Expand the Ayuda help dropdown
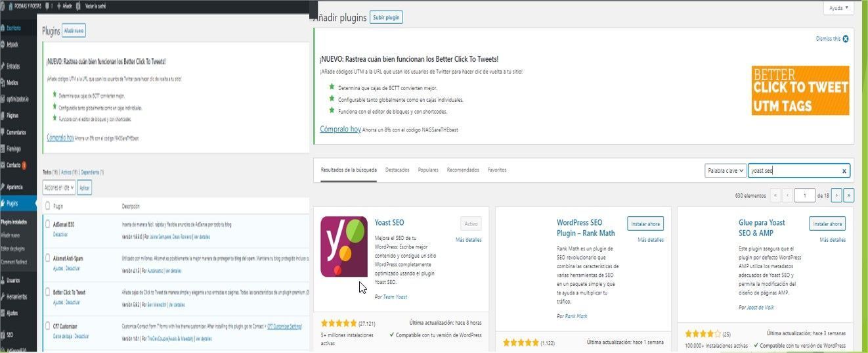868x353 pixels. [x=838, y=8]
